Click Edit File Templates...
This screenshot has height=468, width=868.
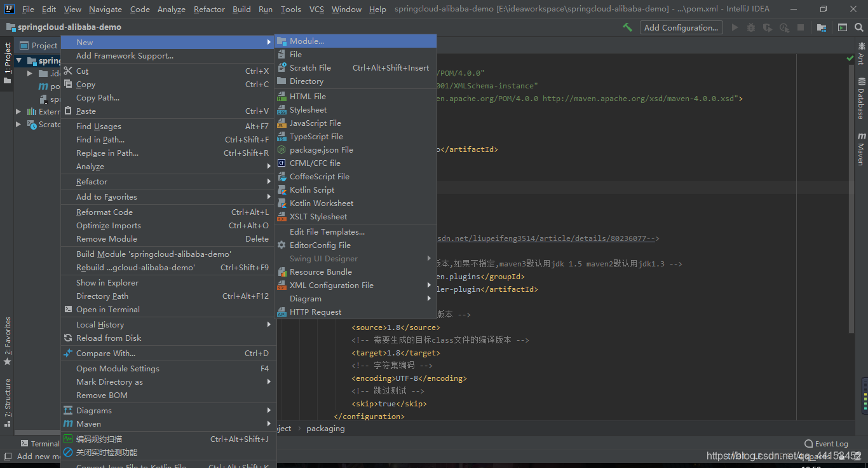355,231
